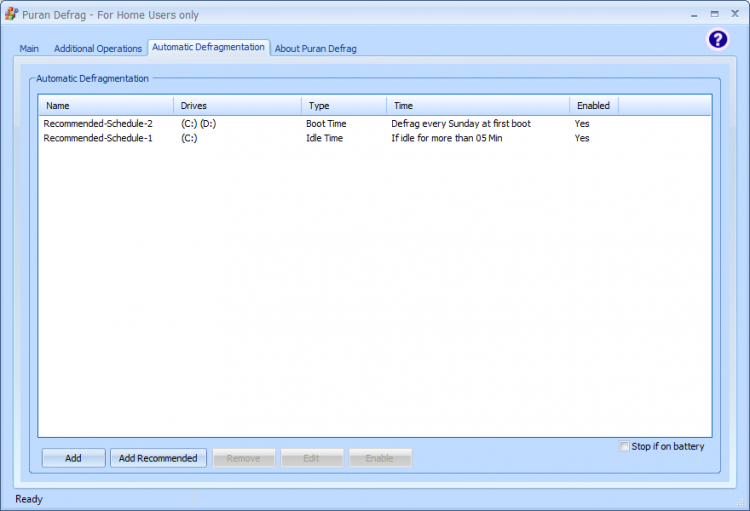This screenshot has width=750, height=511.
Task: Select the Automatic Defragmentation tab
Action: pyautogui.click(x=209, y=47)
